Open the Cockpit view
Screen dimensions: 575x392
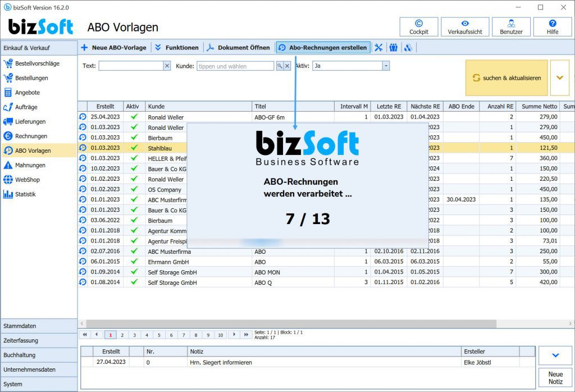click(x=418, y=27)
